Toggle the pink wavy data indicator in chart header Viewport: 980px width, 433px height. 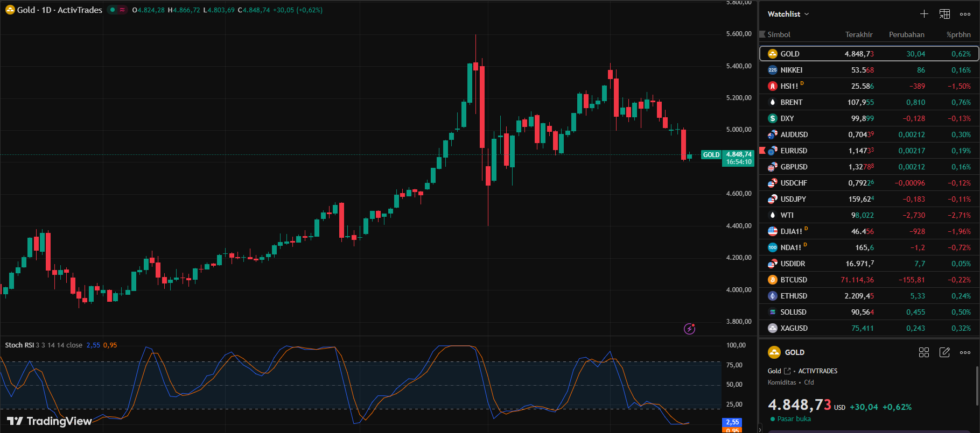[122, 10]
